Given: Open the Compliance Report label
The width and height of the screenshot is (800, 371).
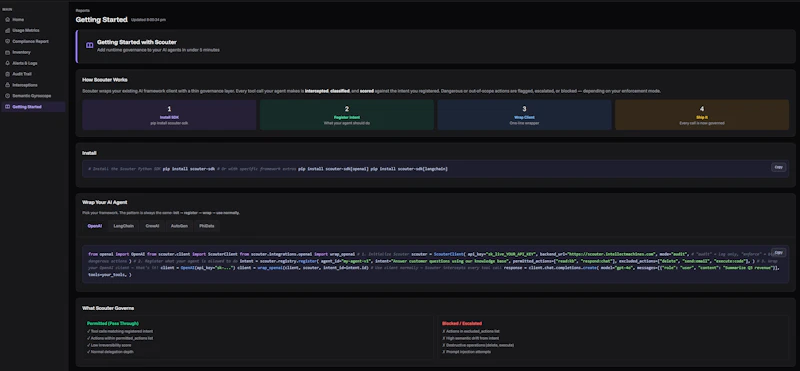Looking at the screenshot, I should pyautogui.click(x=31, y=41).
